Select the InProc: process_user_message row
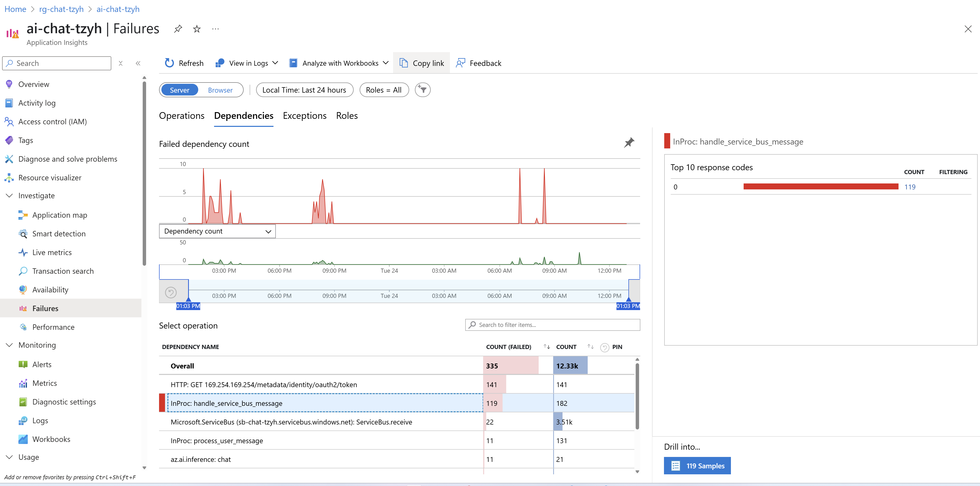This screenshot has width=980, height=486. [397, 440]
